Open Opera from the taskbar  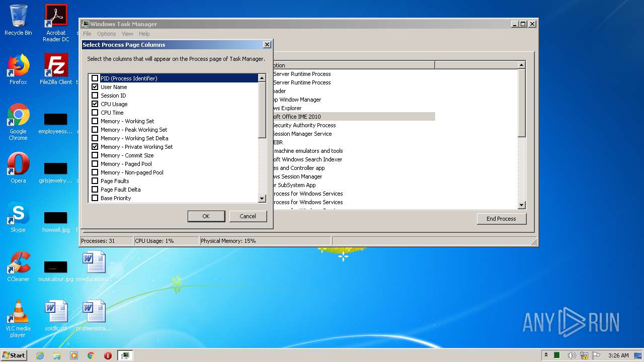pyautogui.click(x=108, y=355)
